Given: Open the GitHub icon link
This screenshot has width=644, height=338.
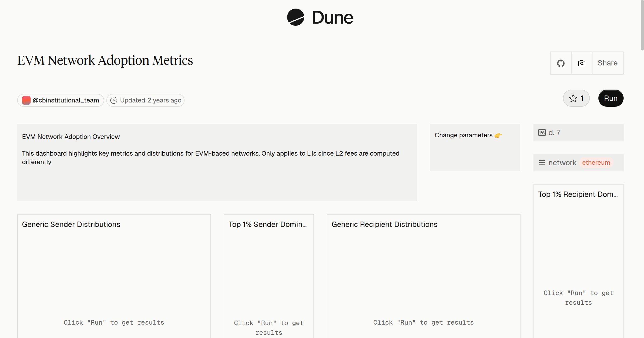Looking at the screenshot, I should (x=561, y=63).
